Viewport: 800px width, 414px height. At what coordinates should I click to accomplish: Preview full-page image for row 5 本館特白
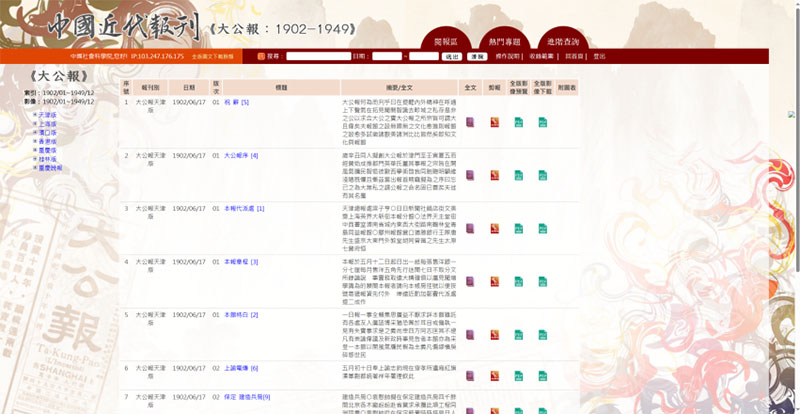(519, 334)
